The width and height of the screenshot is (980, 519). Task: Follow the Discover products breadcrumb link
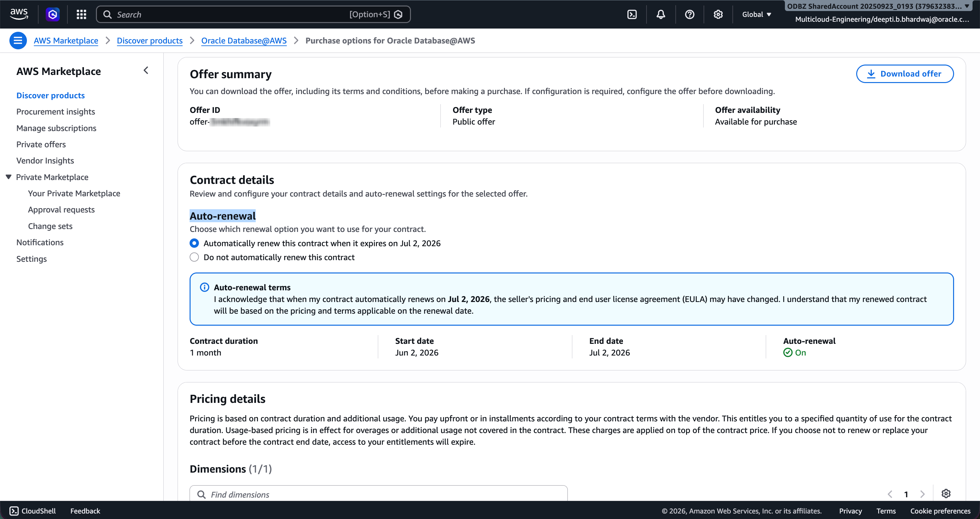(149, 41)
